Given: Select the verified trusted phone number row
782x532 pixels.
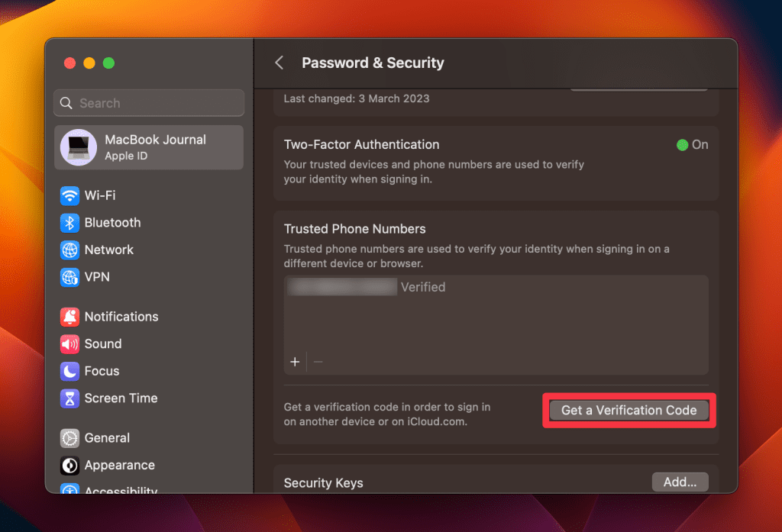Looking at the screenshot, I should click(x=367, y=288).
